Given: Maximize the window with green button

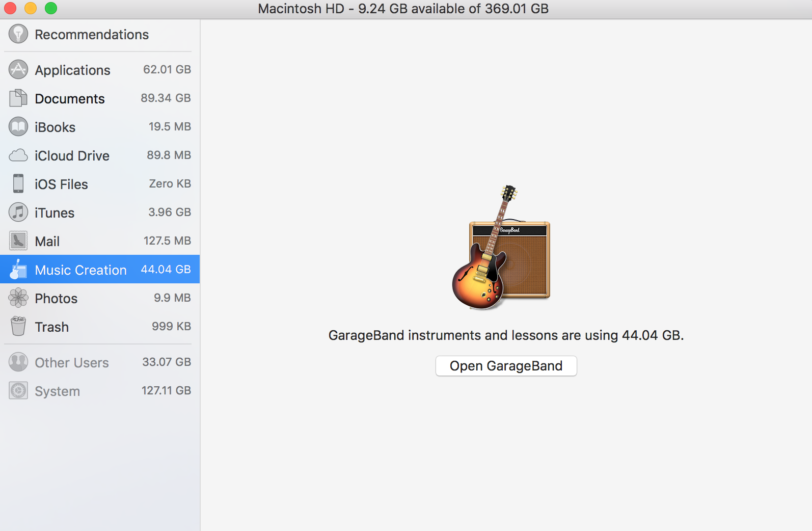Looking at the screenshot, I should coord(51,8).
